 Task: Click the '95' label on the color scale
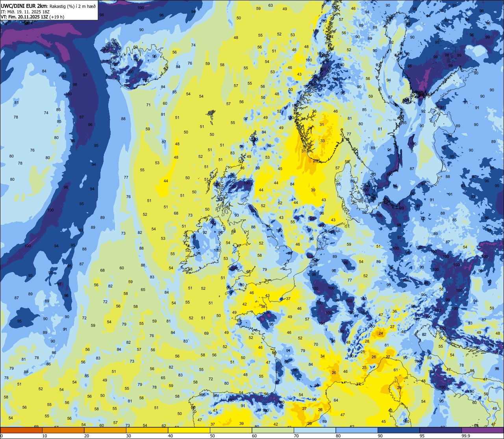(422, 436)
